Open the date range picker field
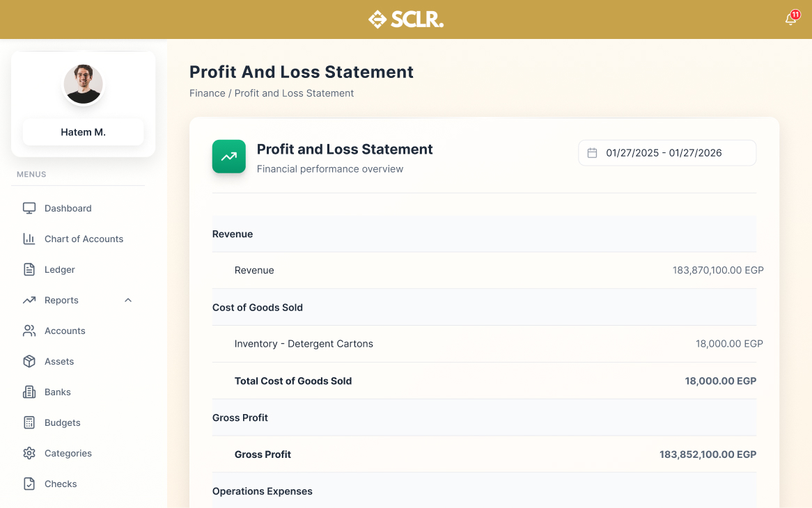This screenshot has width=812, height=508. (x=666, y=153)
